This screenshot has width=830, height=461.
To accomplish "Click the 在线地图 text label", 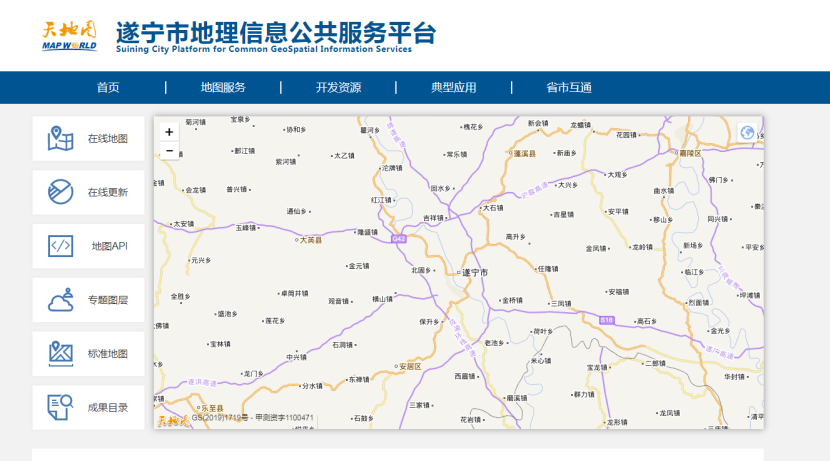I will click(x=107, y=139).
